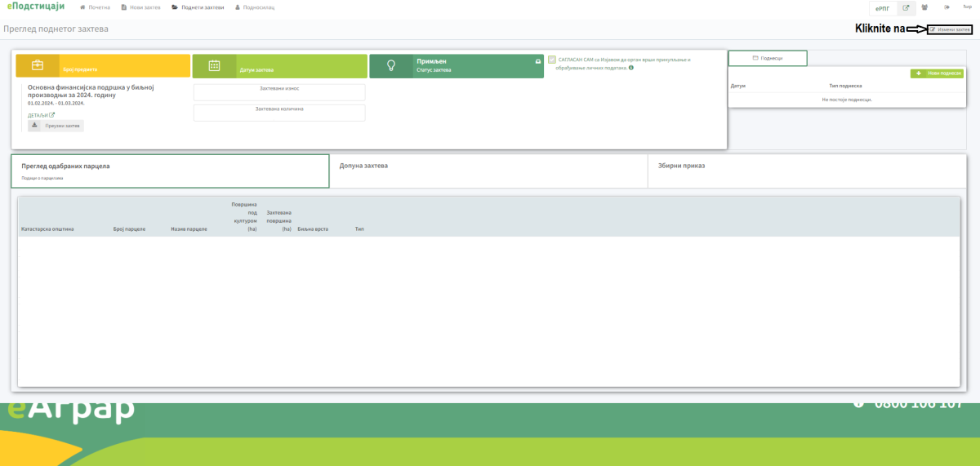Click the calendar icon on Датум захтева card

pyautogui.click(x=214, y=66)
